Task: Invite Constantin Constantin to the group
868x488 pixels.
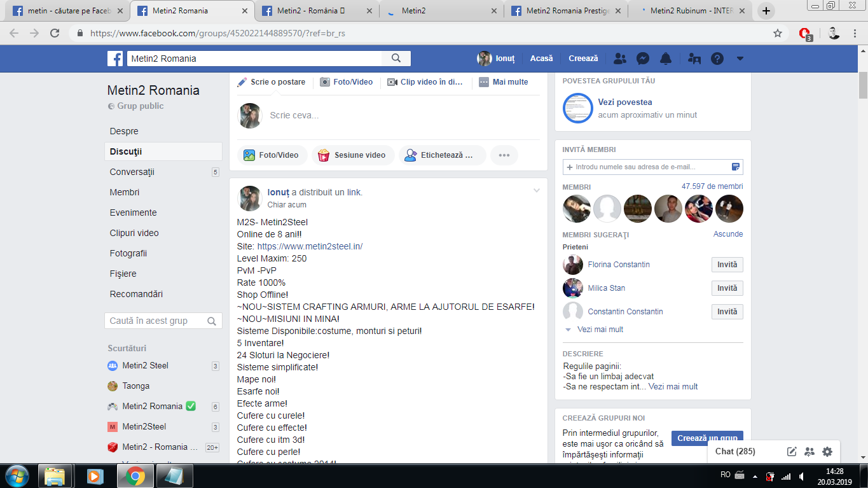Action: [727, 312]
